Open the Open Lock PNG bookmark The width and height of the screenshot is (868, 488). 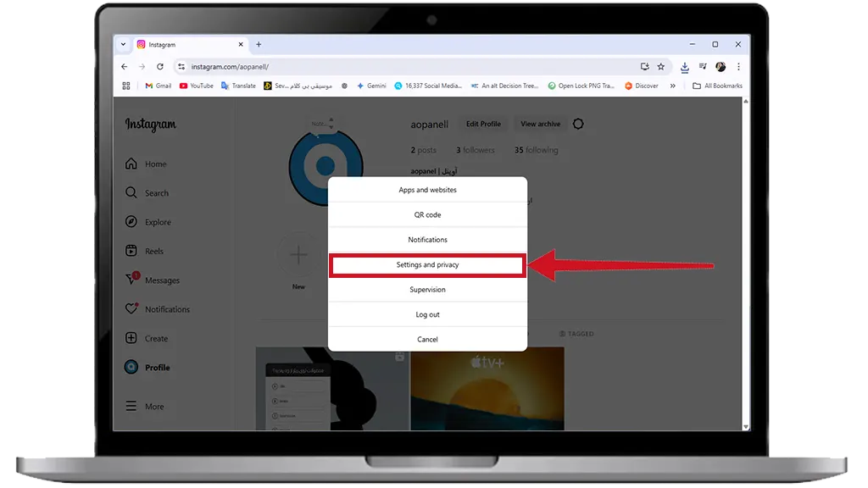581,86
